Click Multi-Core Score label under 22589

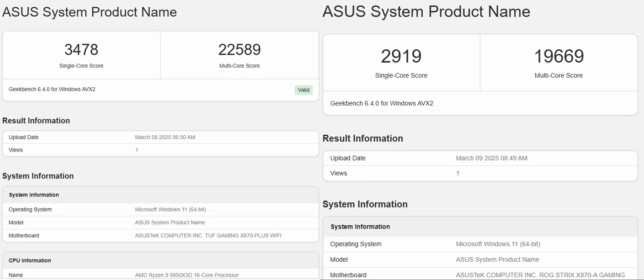click(x=240, y=66)
